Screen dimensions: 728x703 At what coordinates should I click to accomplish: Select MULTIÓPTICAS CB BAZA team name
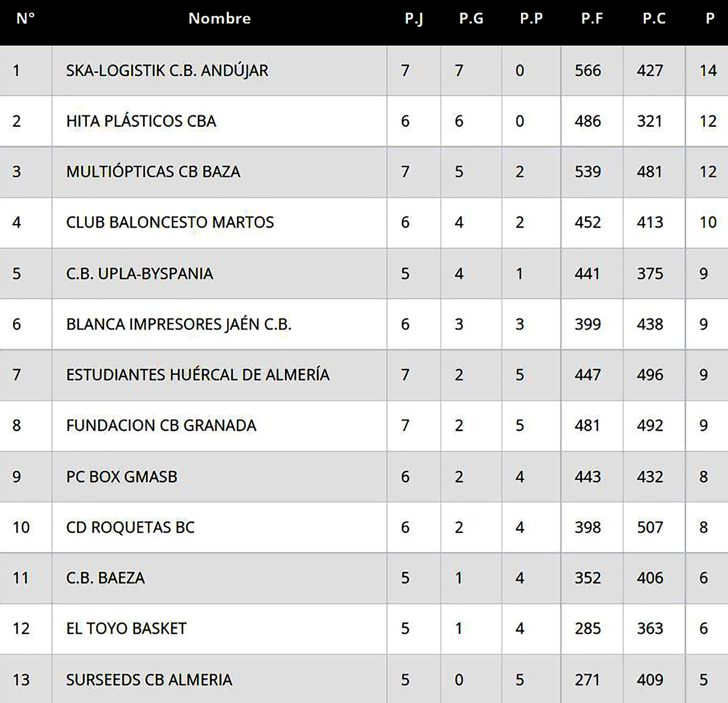click(x=153, y=172)
